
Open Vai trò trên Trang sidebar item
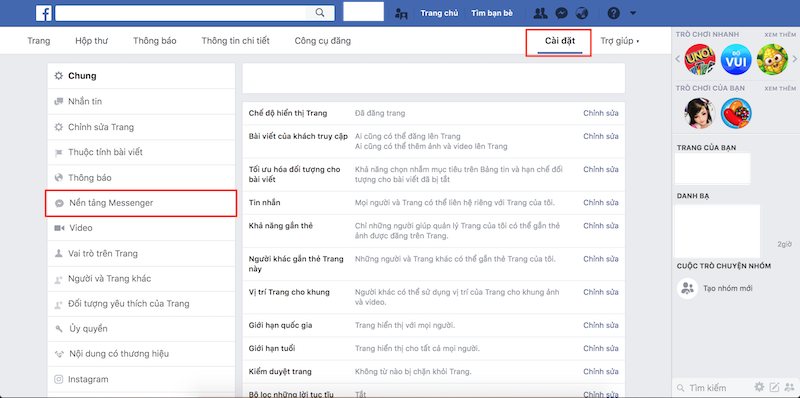click(x=141, y=254)
